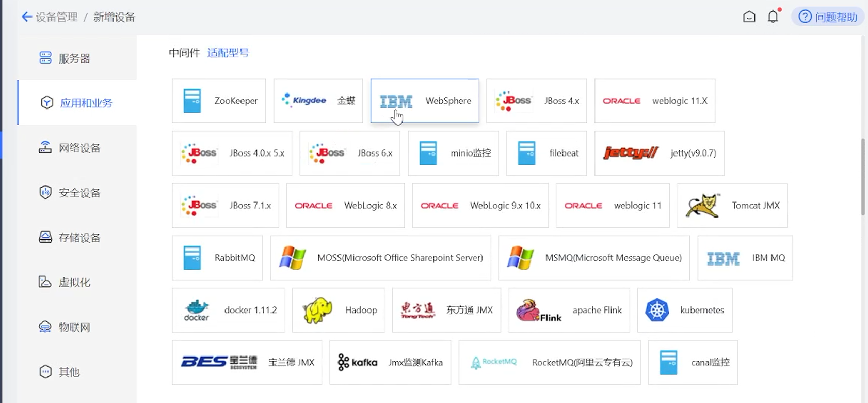Click the JBoss logo on JBoss 7.1.x card
Image resolution: width=868 pixels, height=403 pixels.
tap(199, 205)
